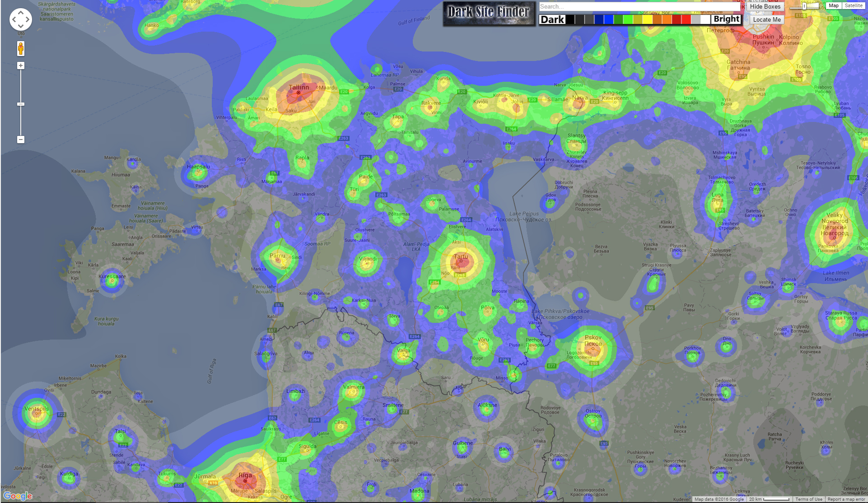868x503 pixels.
Task: Click the yellow swatch in the brightness legend
Action: (647, 19)
